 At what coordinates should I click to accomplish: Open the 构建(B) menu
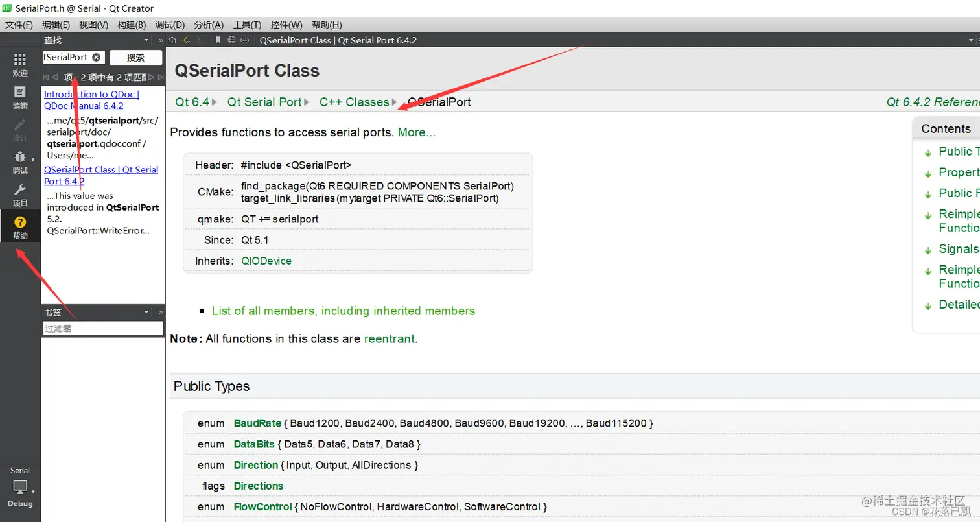tap(132, 25)
